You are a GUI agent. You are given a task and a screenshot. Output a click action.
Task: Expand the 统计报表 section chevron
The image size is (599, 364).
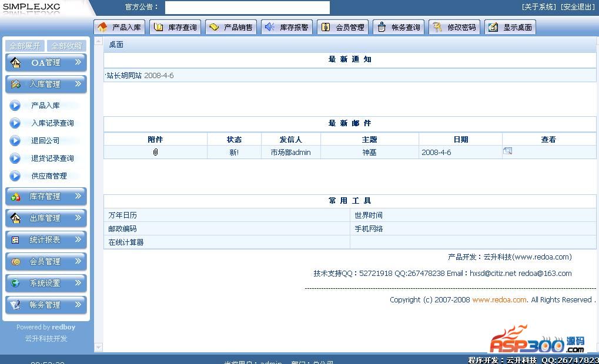pyautogui.click(x=78, y=239)
